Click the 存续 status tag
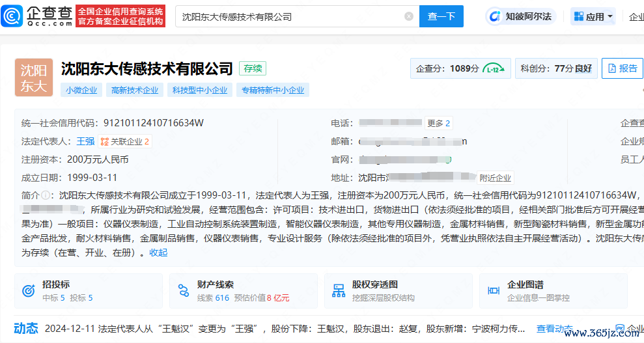The height and width of the screenshot is (343, 644). 253,68
